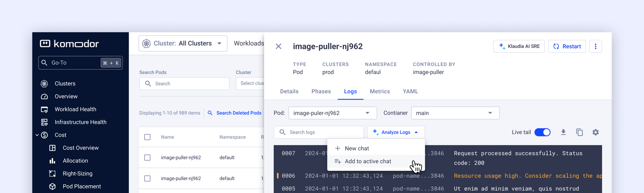This screenshot has height=193, width=644.
Task: Choose Add to active chat
Action: [x=376, y=162]
